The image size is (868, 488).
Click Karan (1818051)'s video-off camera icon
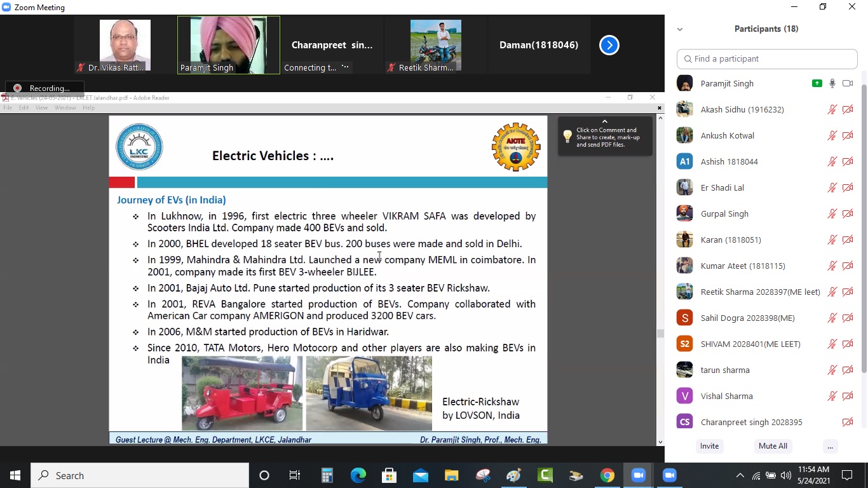(x=848, y=240)
